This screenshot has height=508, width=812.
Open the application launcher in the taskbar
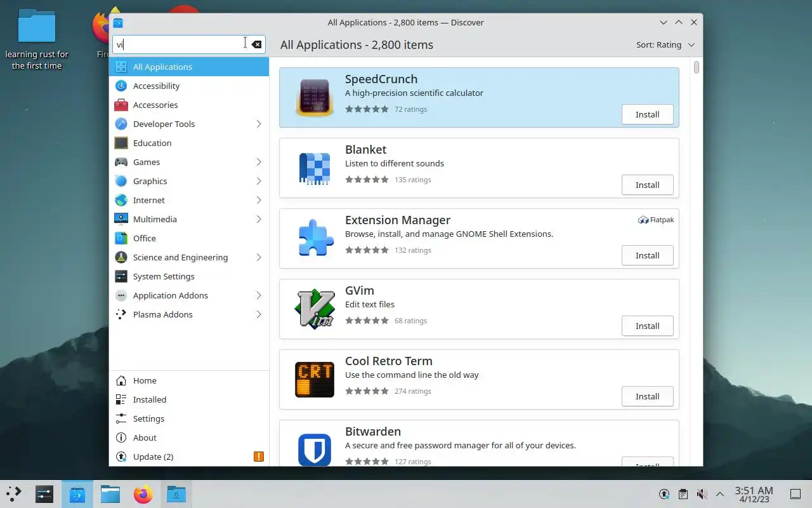tap(14, 494)
